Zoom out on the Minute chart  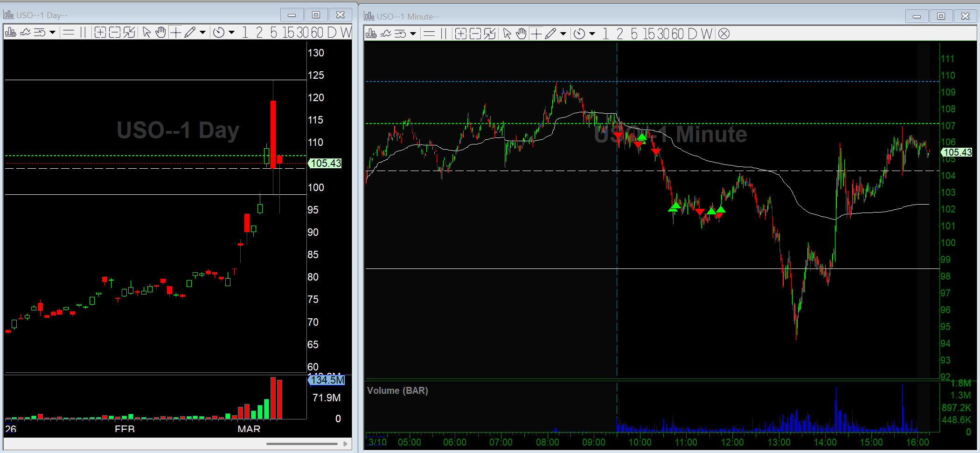475,34
